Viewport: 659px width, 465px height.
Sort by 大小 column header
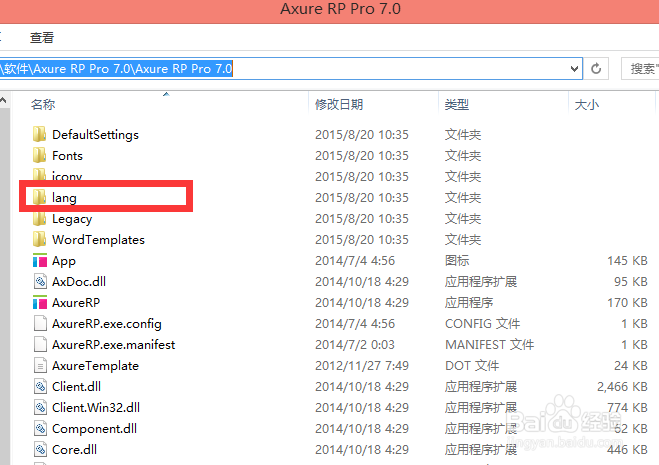click(x=587, y=104)
